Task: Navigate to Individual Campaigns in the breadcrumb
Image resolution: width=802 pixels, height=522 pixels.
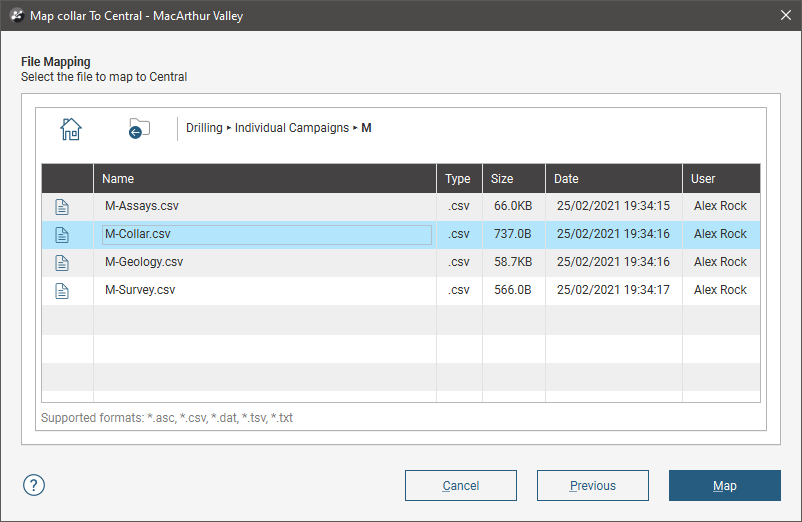Action: coord(292,128)
